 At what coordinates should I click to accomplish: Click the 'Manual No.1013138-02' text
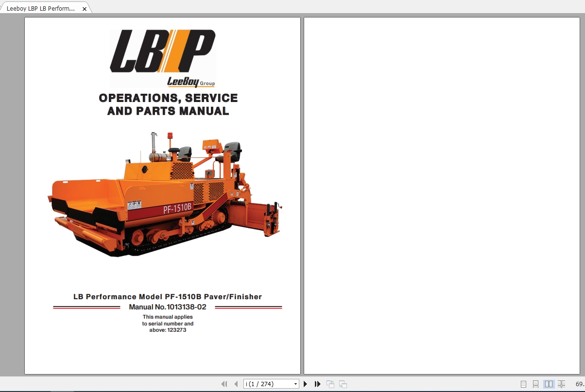[168, 307]
